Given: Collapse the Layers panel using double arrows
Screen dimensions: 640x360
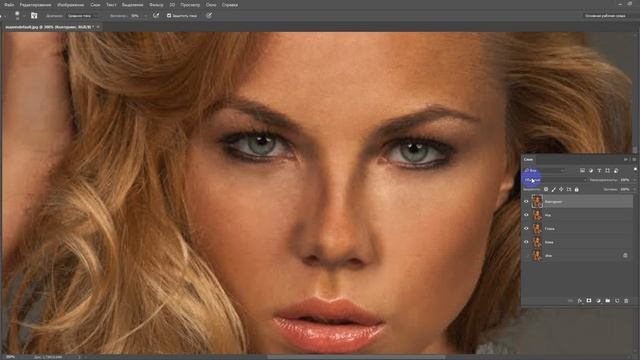Looking at the screenshot, I should 626,159.
